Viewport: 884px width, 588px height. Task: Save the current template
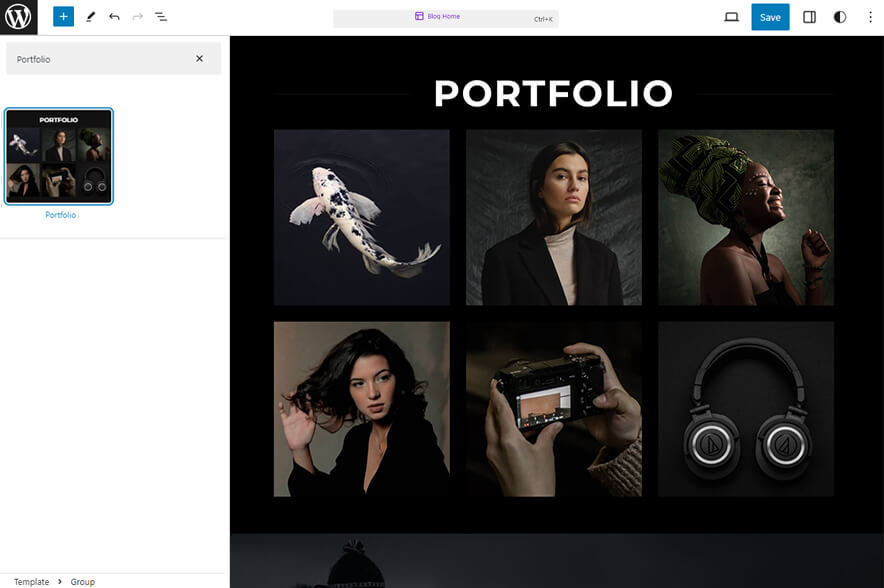tap(770, 17)
